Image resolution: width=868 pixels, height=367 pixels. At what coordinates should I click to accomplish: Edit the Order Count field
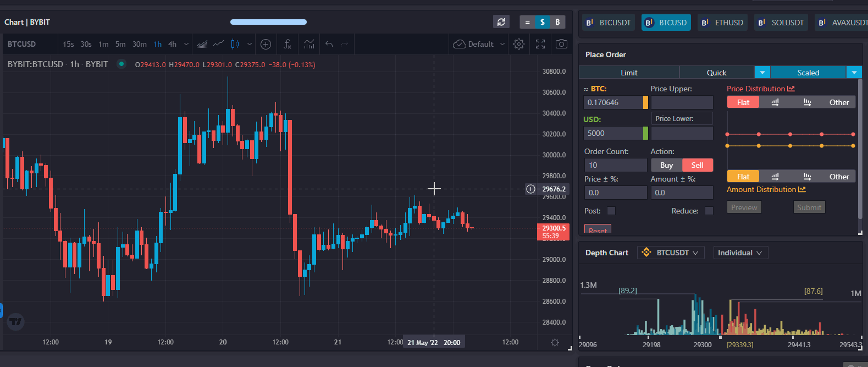[615, 165]
